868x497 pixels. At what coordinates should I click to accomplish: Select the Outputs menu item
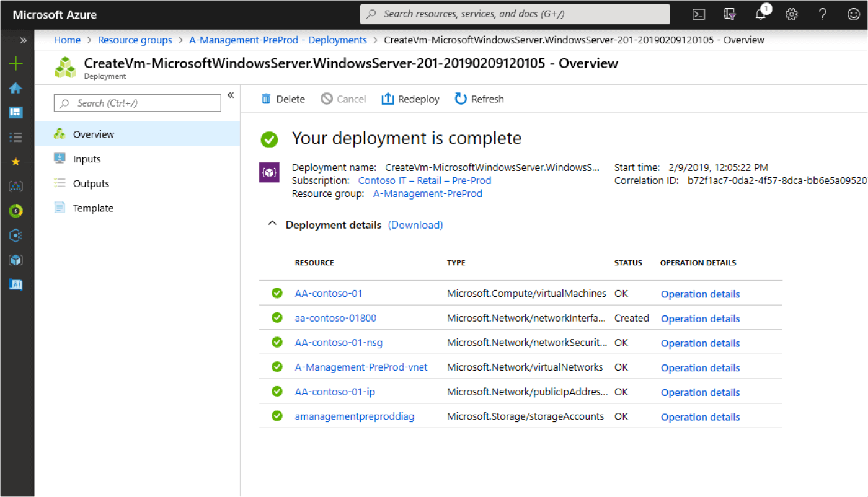coord(91,183)
